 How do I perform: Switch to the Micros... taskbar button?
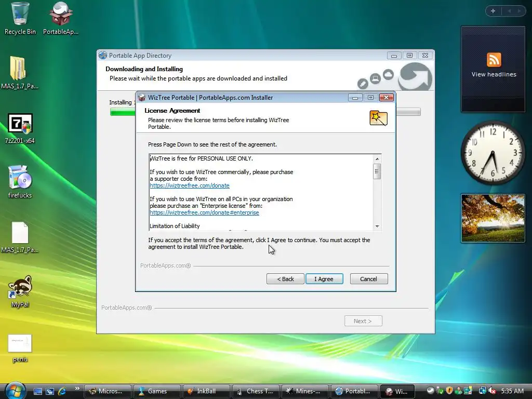tap(108, 391)
